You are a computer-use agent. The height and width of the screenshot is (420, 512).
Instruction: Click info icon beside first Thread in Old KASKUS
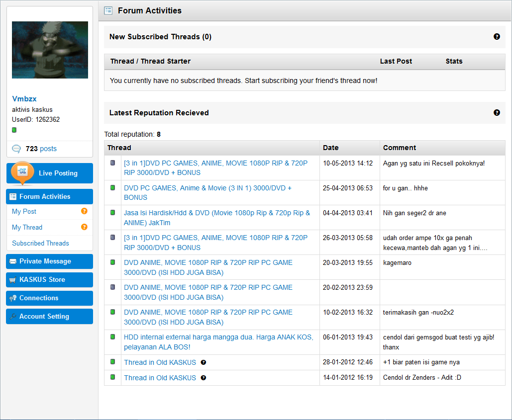[204, 362]
